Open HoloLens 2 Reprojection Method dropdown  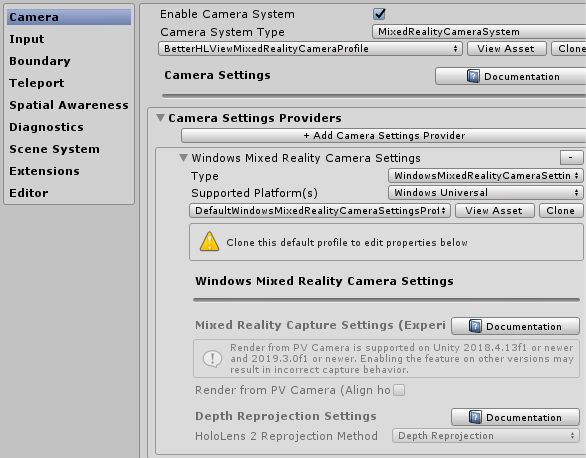click(485, 436)
